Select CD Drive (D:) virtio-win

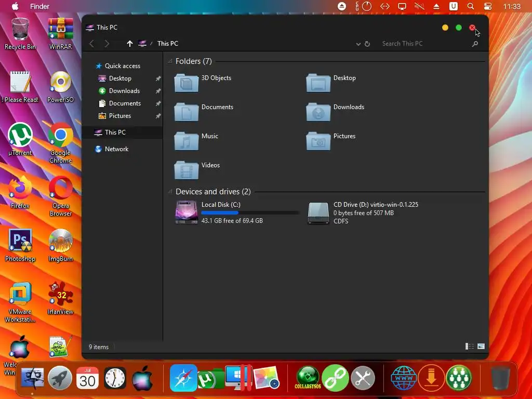(x=363, y=212)
